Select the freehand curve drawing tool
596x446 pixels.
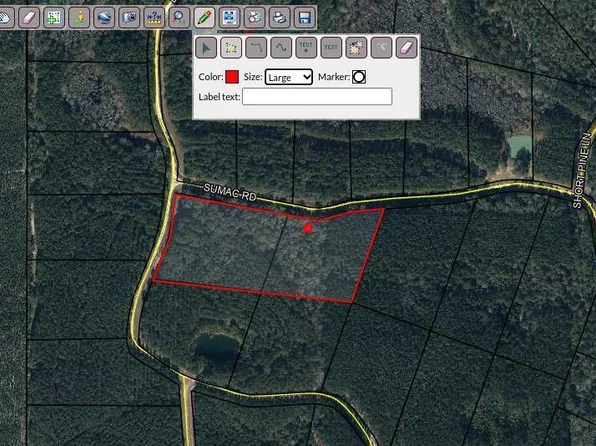tap(281, 48)
